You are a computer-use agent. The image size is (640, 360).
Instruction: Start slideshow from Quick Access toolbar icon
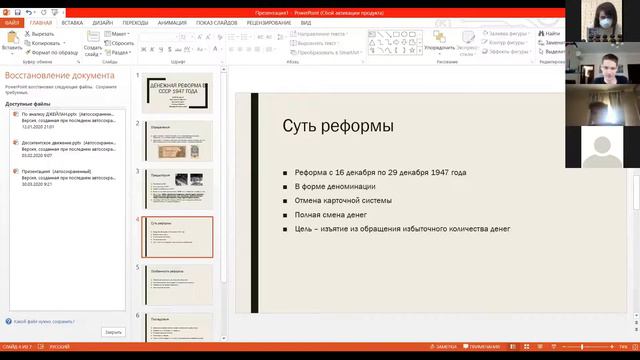(55, 13)
